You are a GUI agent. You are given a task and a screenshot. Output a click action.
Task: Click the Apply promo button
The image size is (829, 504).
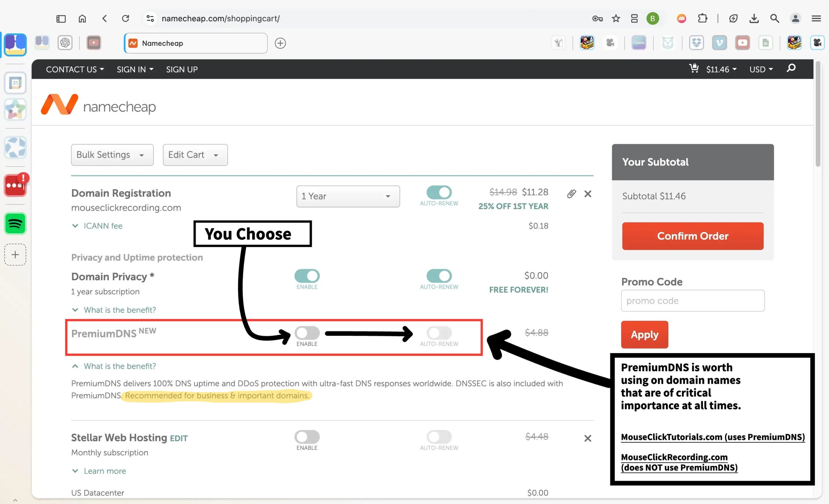[x=644, y=334]
